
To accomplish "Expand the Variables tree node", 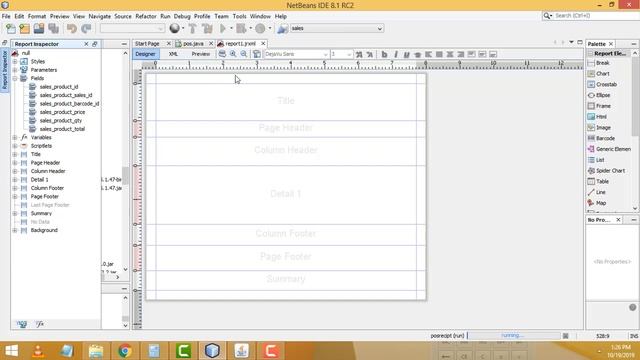I will [x=15, y=138].
